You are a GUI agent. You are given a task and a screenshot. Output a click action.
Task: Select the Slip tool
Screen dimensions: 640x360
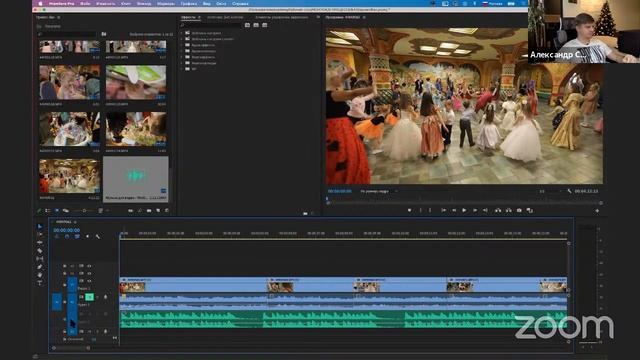[40, 259]
